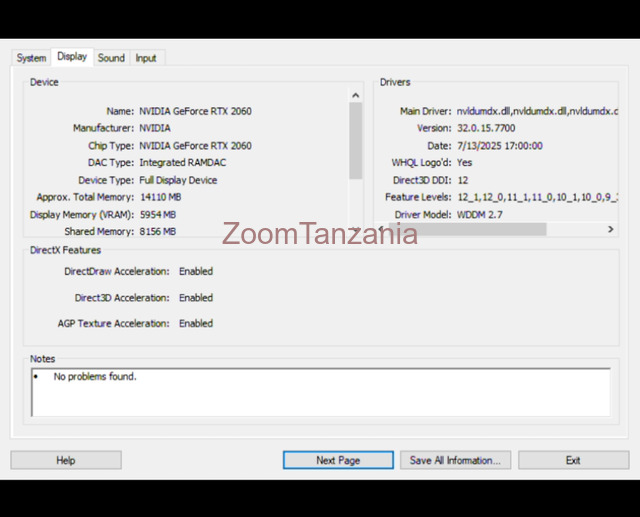Click the Direct3D DDI value '12'
640x517 pixels.
coord(463,180)
